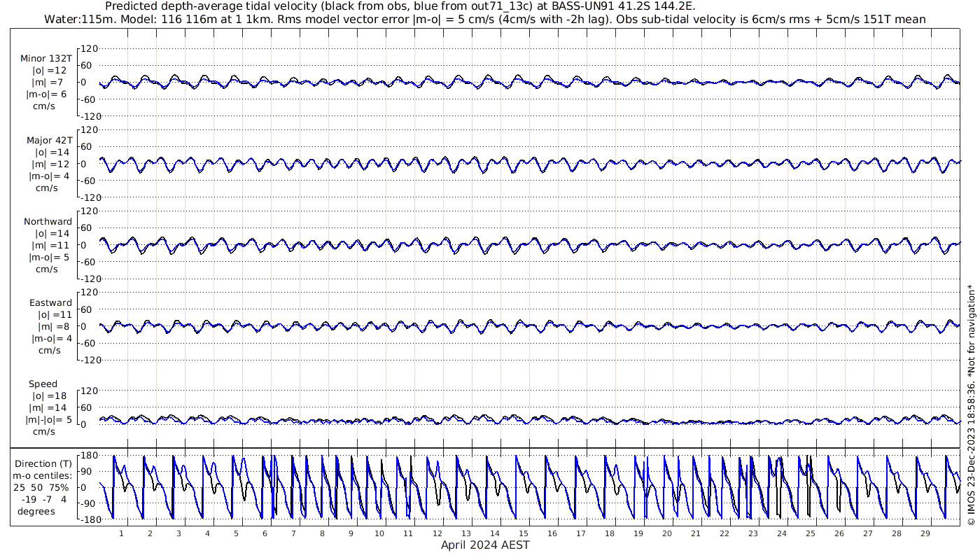Click the '|m-o|= 6' value under Minor

[47, 94]
